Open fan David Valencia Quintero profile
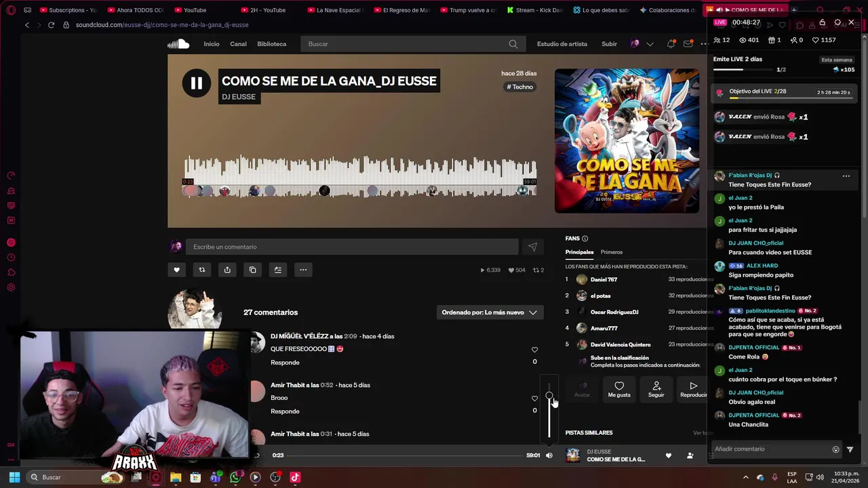 pos(620,344)
